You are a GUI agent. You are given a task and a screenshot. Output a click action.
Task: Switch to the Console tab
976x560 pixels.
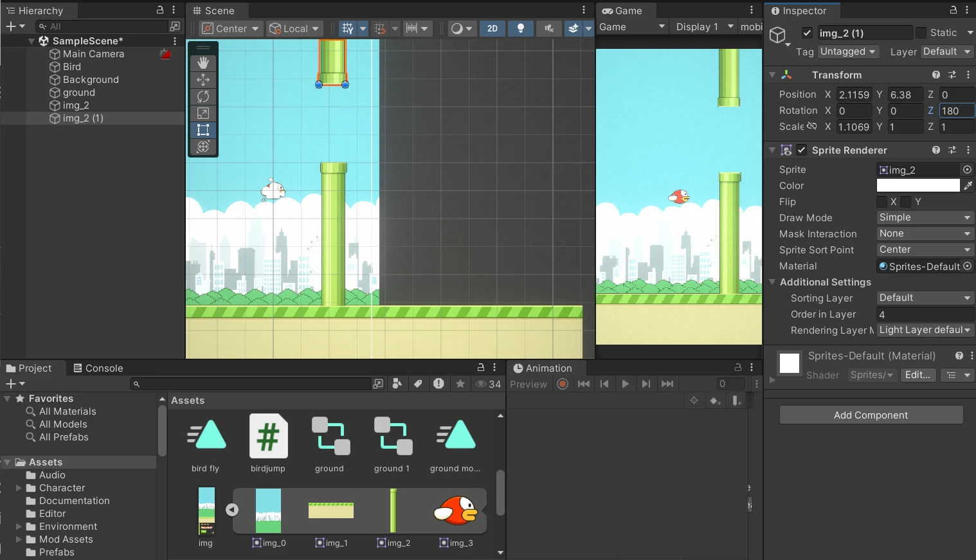pos(98,368)
